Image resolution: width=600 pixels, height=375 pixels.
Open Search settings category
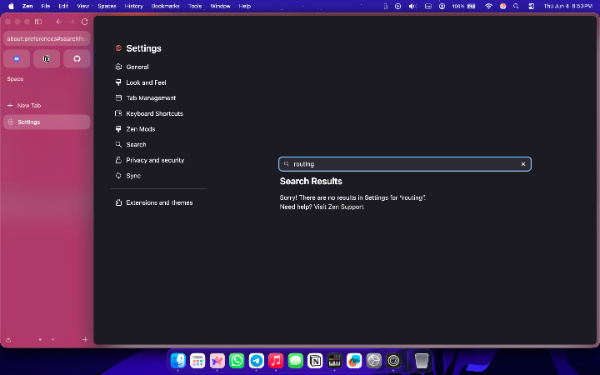pos(131,145)
